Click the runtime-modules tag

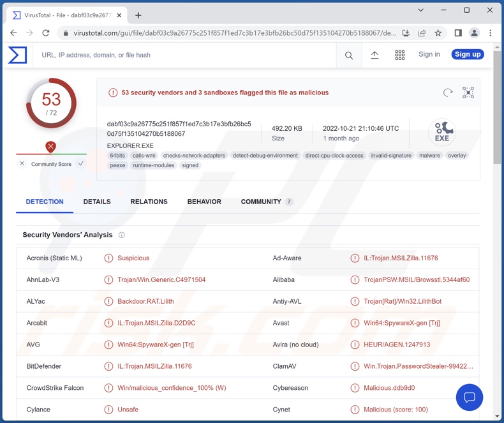(x=153, y=165)
